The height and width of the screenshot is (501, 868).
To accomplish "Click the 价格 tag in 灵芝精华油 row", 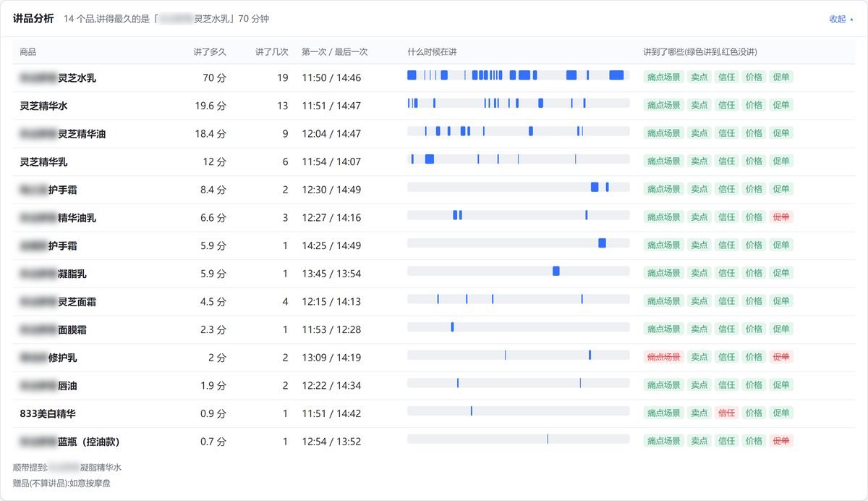I will pos(754,133).
